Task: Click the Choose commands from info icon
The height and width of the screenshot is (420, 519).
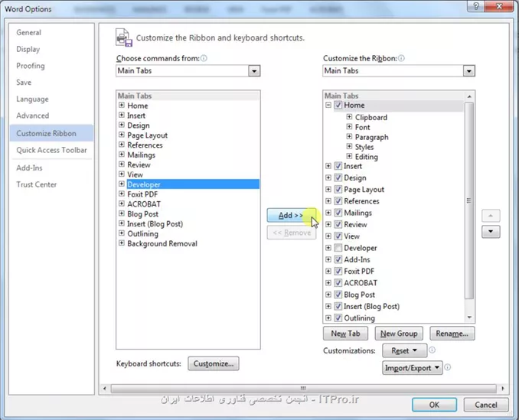Action: 204,58
